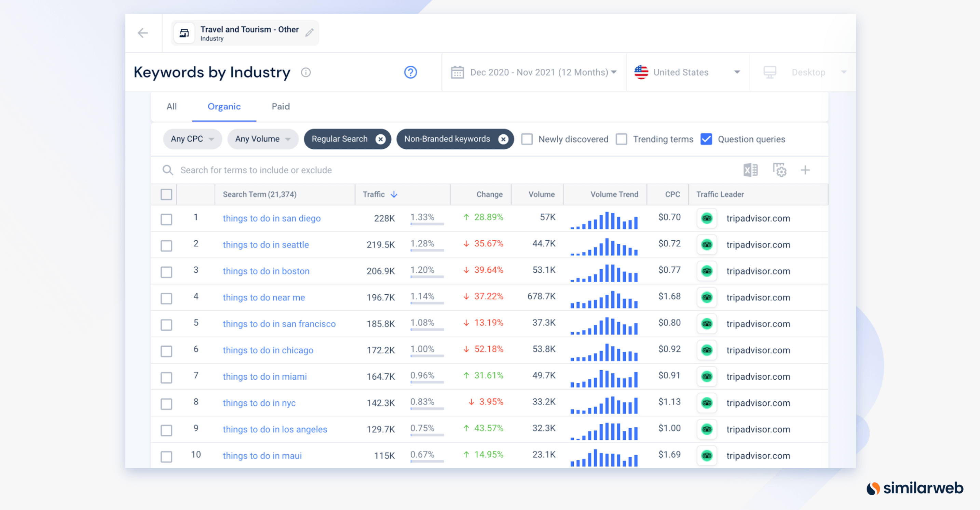Click tripadvisor icon in the near me row
Screen dimensions: 980x510
coord(707,297)
